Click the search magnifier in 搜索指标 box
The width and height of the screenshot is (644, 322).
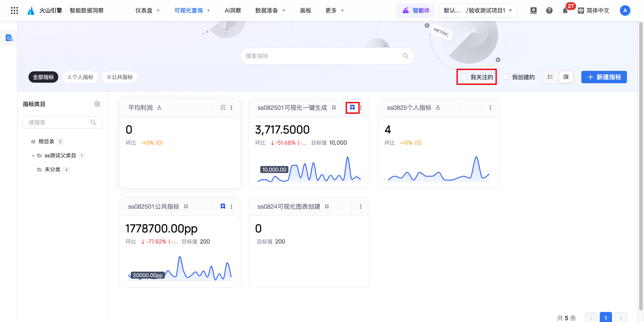[x=405, y=56]
